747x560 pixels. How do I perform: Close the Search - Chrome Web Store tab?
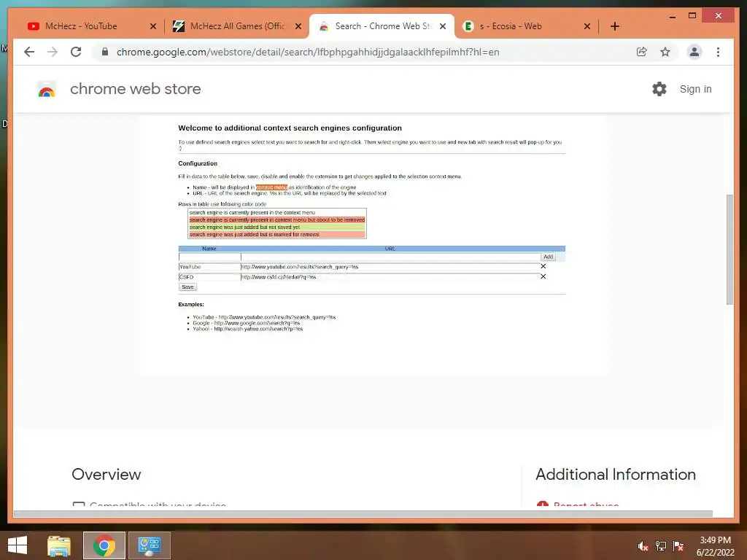pyautogui.click(x=443, y=26)
